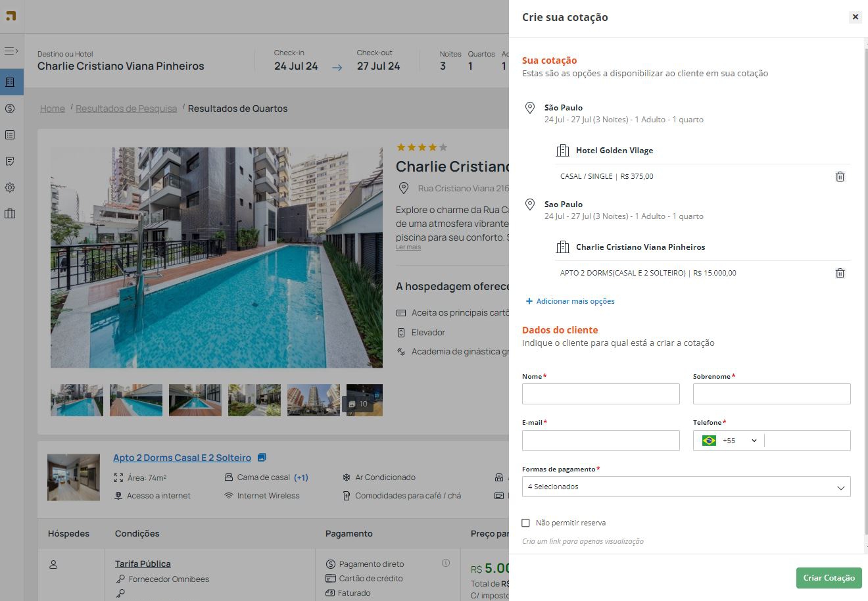Image resolution: width=868 pixels, height=601 pixels.
Task: Go to Resultados de Pesquisa breadcrumb
Action: pos(126,108)
